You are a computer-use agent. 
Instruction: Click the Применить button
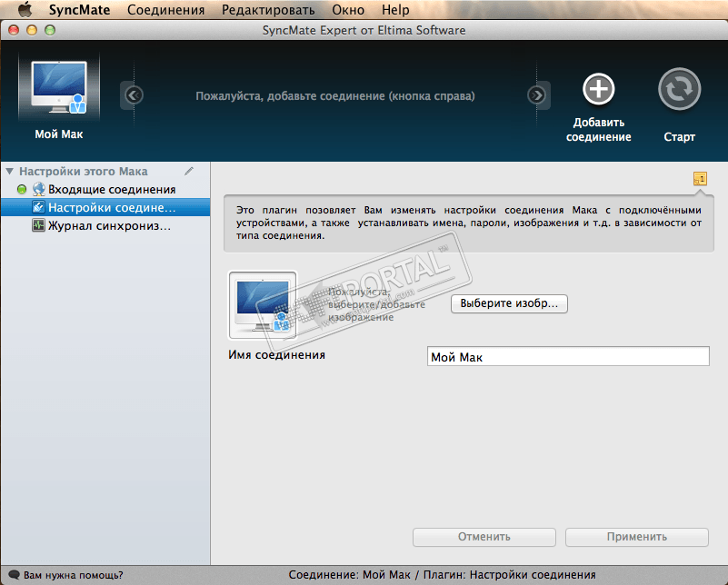click(x=637, y=537)
